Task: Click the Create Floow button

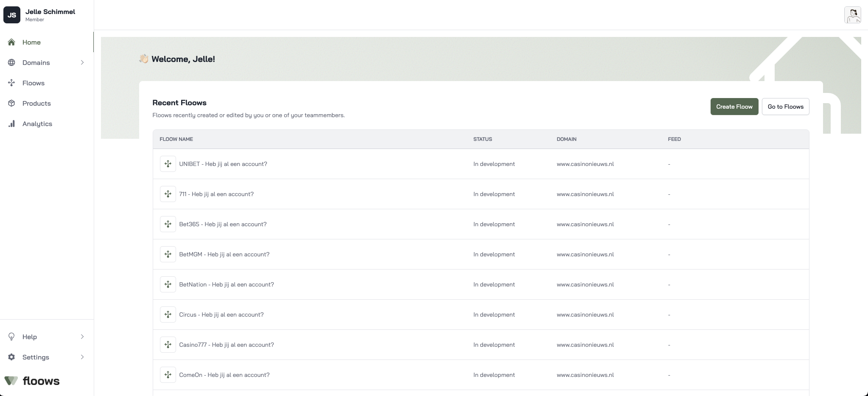Action: (734, 107)
